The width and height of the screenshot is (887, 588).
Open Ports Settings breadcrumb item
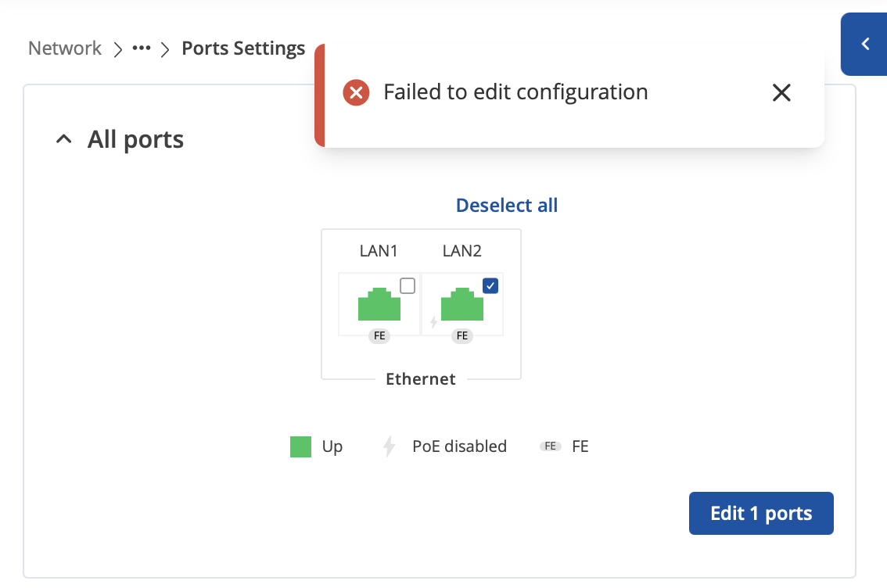coord(243,48)
